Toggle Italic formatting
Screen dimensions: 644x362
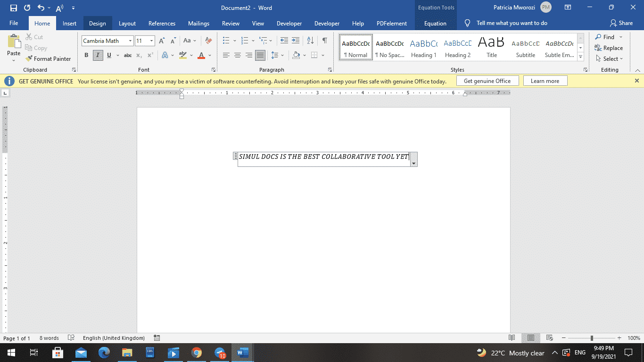point(98,55)
